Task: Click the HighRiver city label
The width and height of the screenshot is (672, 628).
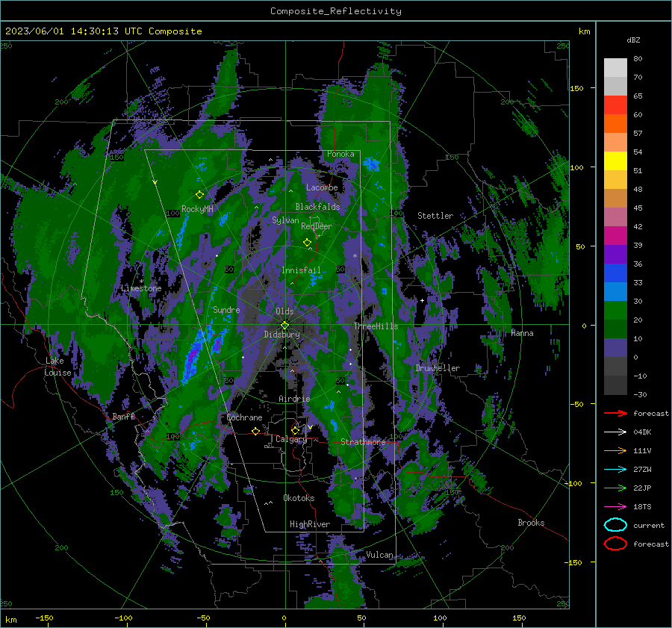Action: [310, 524]
